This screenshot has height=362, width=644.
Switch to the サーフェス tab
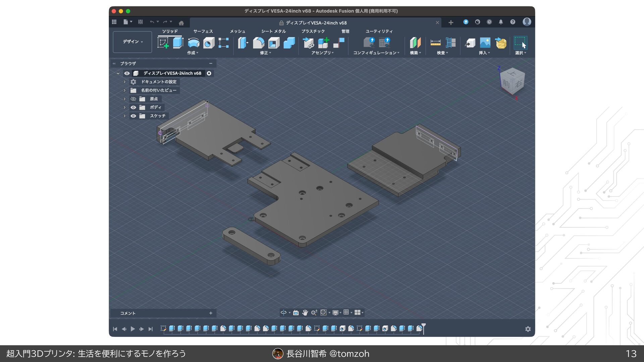203,31
